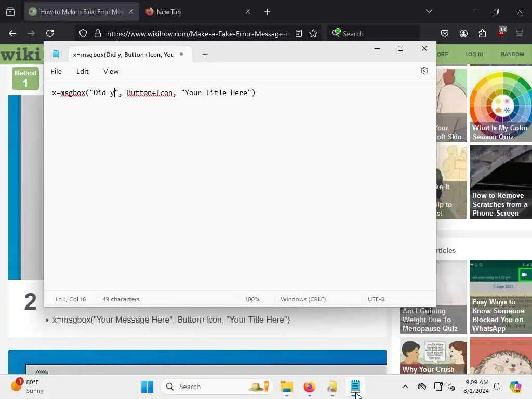The height and width of the screenshot is (399, 532).
Task: Open a new Firefox tab
Action: [x=268, y=12]
